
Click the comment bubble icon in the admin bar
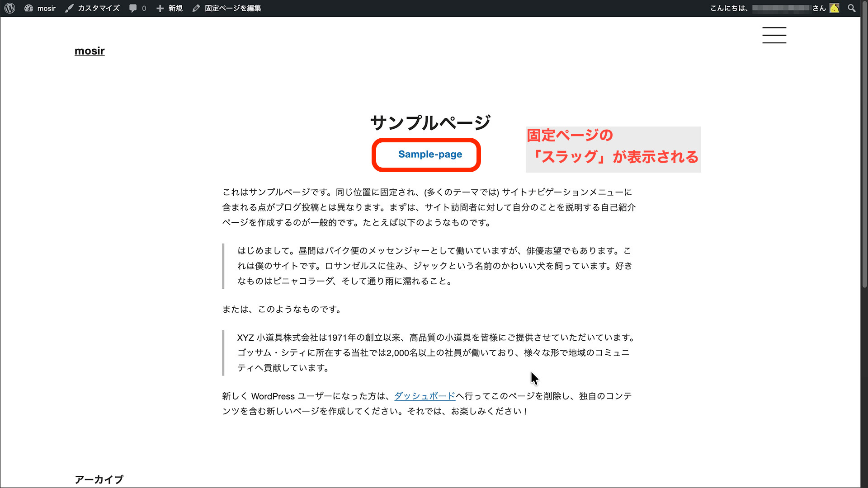tap(132, 8)
